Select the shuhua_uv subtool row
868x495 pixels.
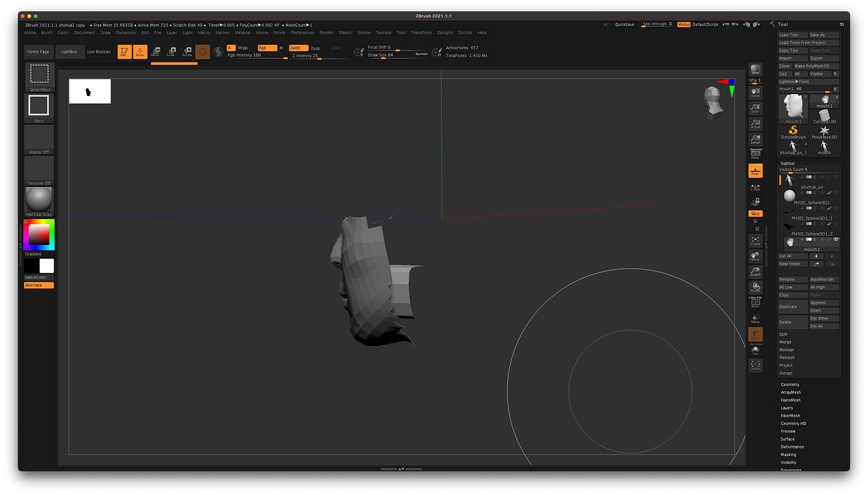[x=809, y=181]
